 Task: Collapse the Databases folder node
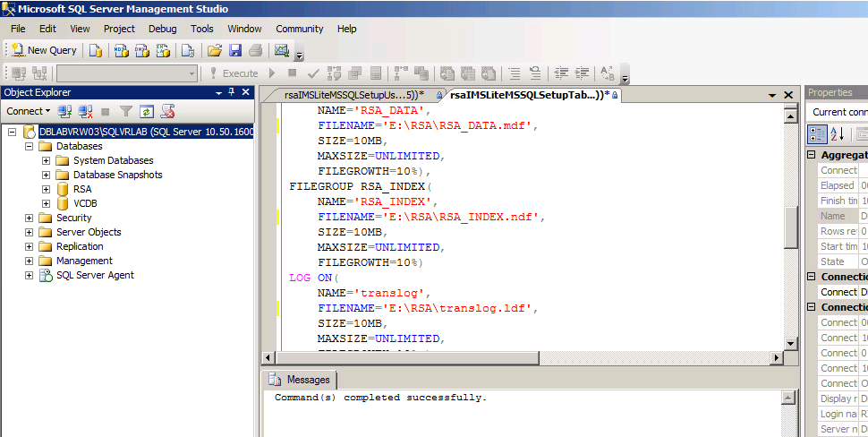(x=29, y=146)
